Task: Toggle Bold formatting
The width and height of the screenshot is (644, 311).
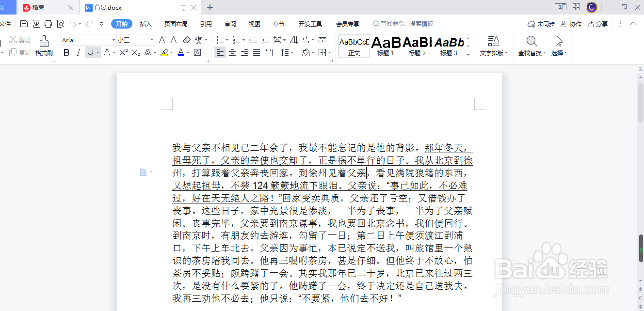Action: (x=67, y=52)
